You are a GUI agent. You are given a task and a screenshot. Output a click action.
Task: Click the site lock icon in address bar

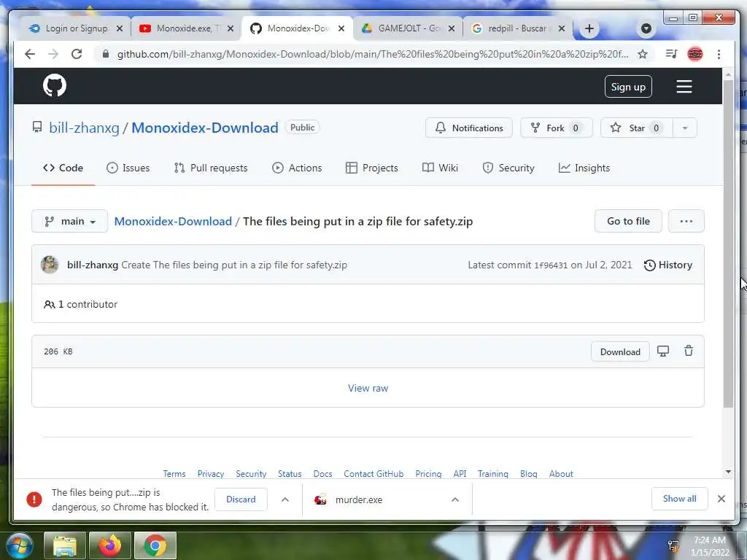coord(106,54)
